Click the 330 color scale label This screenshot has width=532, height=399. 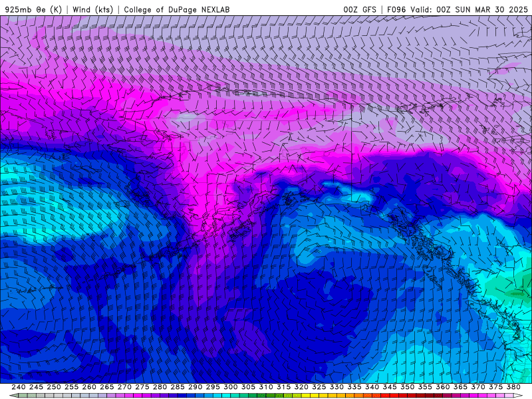(336, 387)
